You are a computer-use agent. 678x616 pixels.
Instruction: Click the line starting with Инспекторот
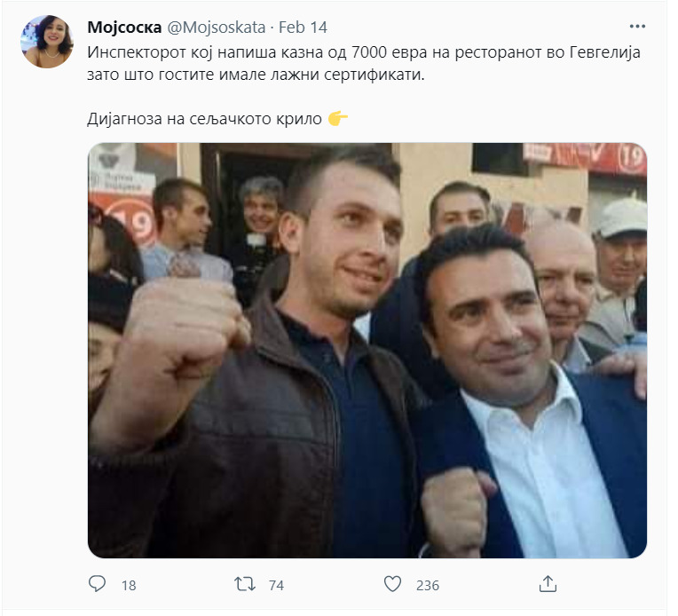364,52
